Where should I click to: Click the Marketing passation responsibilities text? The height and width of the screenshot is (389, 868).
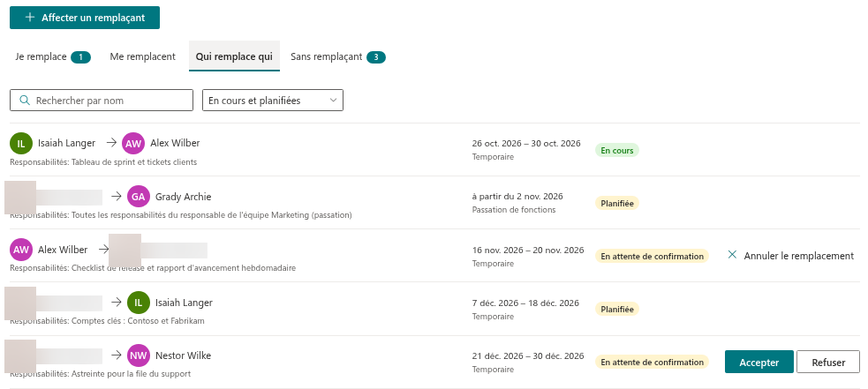181,214
